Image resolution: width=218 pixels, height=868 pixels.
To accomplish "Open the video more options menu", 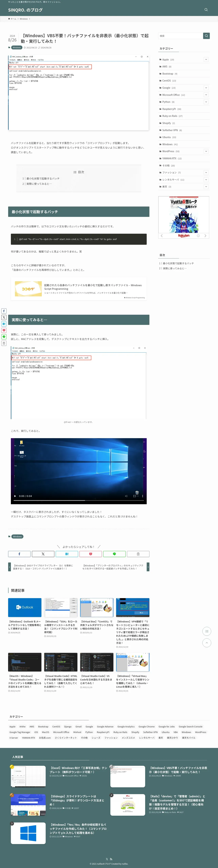I will (x=142, y=496).
